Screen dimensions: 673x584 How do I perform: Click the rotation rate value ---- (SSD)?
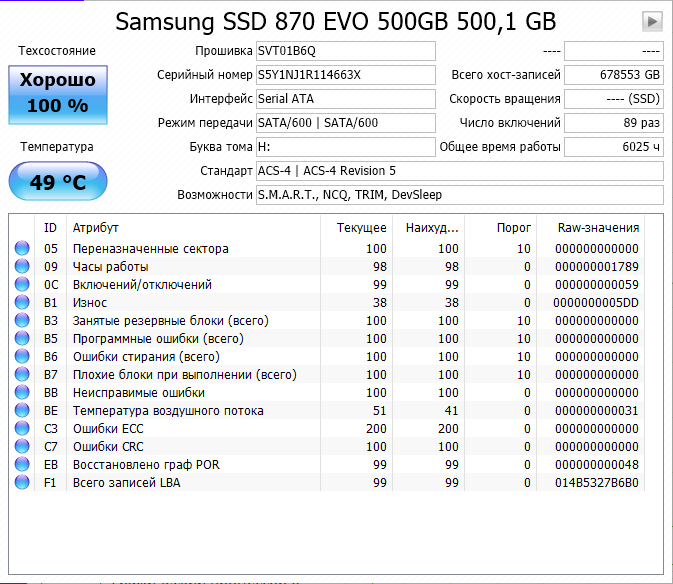[614, 99]
